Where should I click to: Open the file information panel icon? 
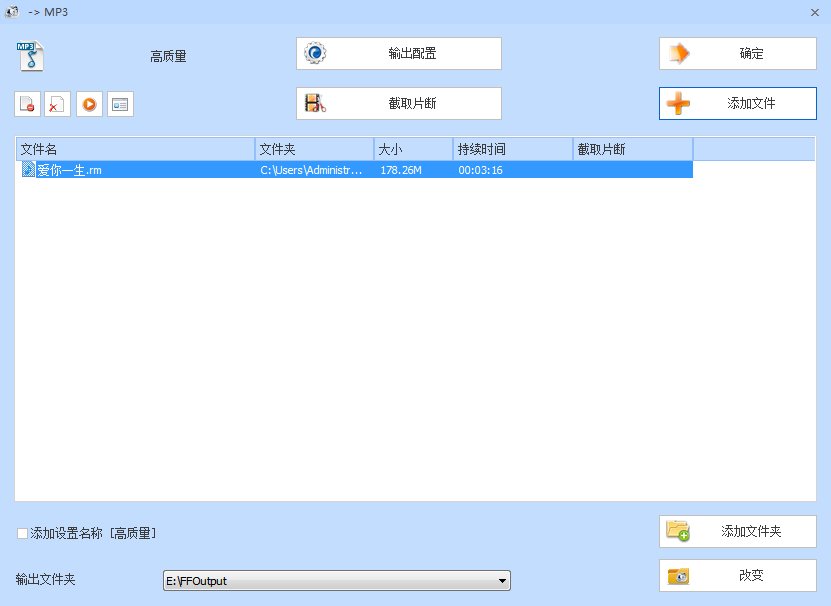120,104
